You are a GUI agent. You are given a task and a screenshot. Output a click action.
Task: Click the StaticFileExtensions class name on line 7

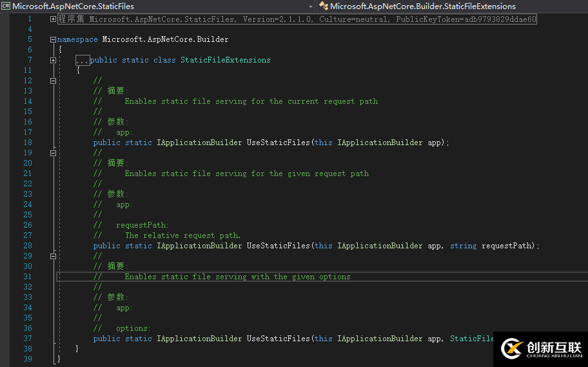[225, 60]
